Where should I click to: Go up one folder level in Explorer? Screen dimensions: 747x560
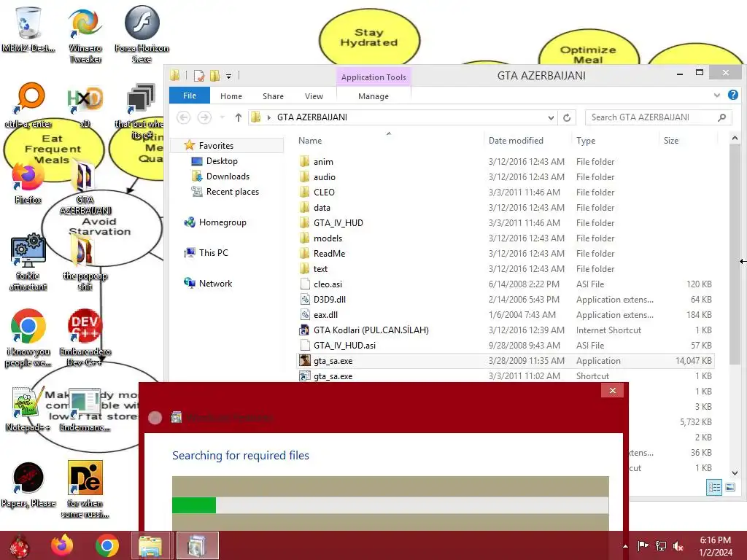point(239,117)
